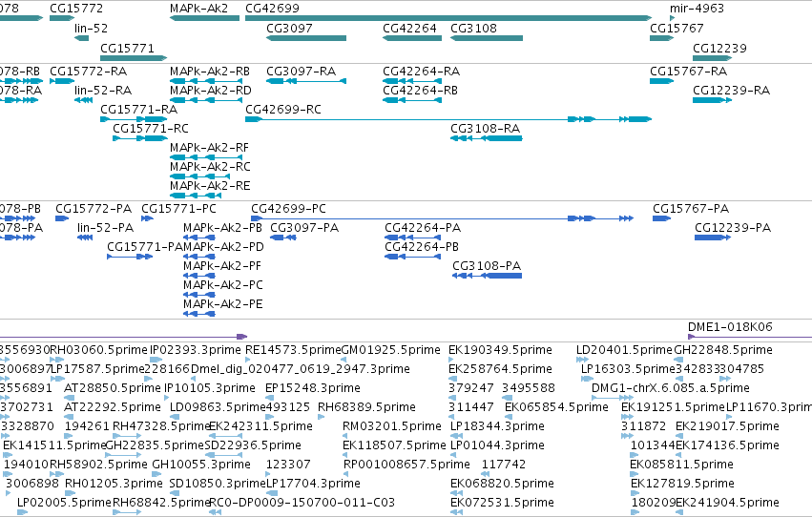Click transcript CG15771-RA
This screenshot has width=812, height=517.
[x=134, y=119]
